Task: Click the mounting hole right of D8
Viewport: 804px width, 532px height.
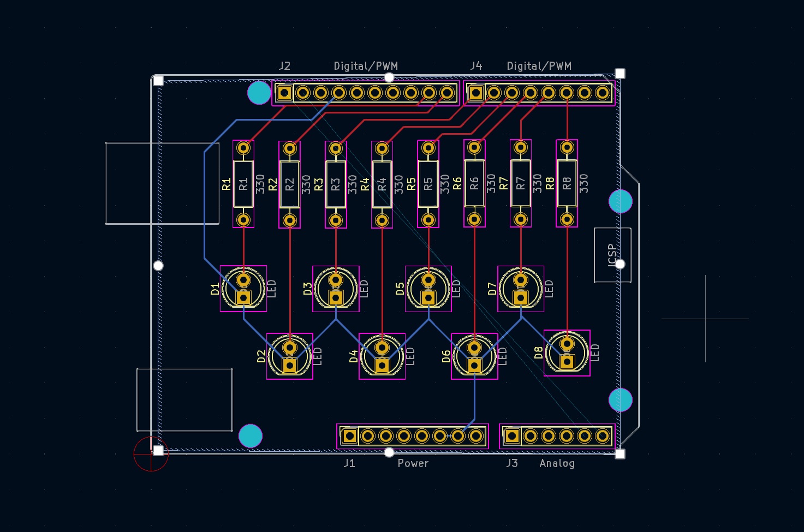Action: point(621,400)
